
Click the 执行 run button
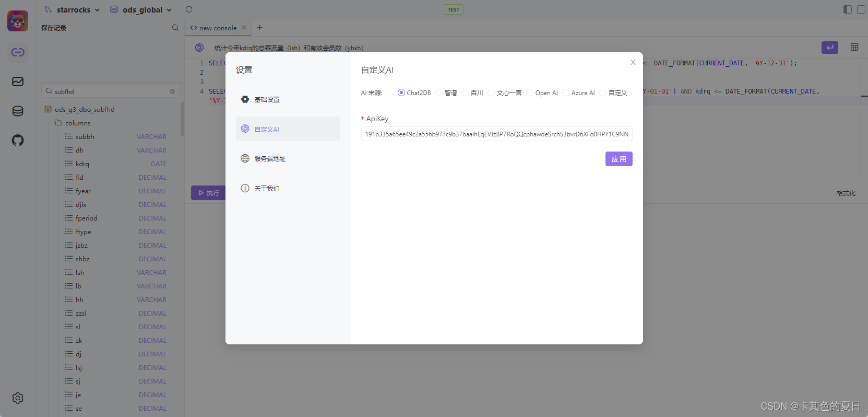(x=208, y=193)
